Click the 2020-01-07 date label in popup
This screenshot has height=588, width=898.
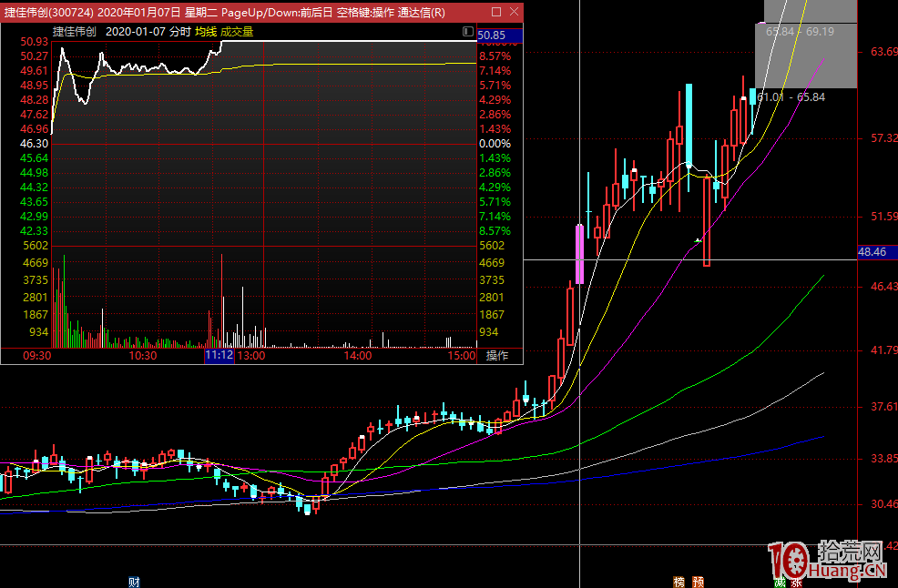pos(136,32)
